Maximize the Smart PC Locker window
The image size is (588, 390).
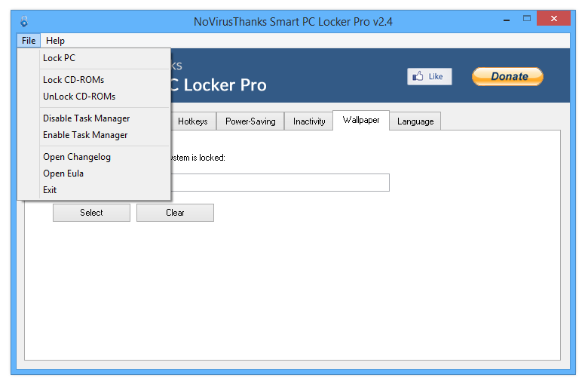tap(527, 18)
